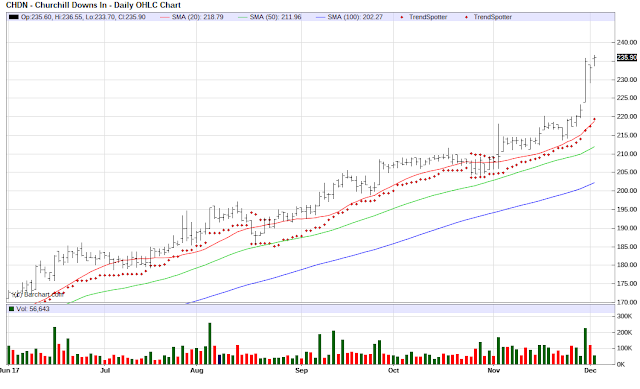Screen dimensions: 640x389
Task: Click the 0K volume axis label
Action: pyautogui.click(x=621, y=365)
